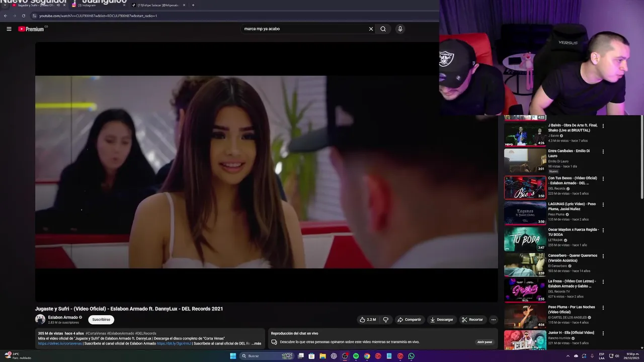Open options for TU BODA video
Viewport: 644px width, 362px height.
pyautogui.click(x=603, y=230)
